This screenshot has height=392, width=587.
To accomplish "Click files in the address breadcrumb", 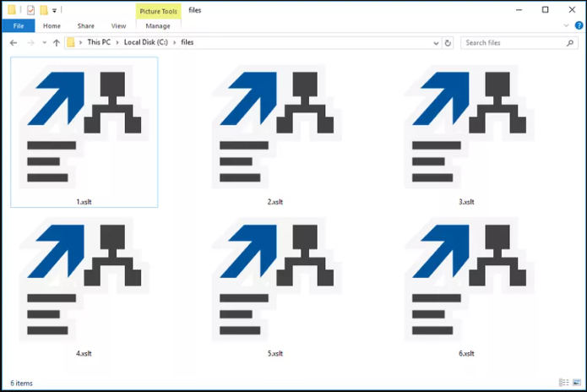I will click(188, 42).
